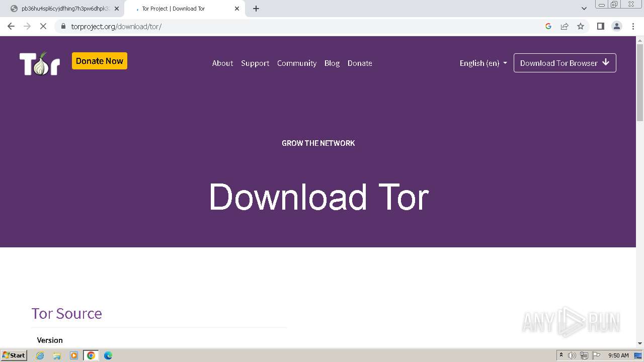This screenshot has height=362, width=644.
Task: Open the tab search dropdown
Action: [584, 9]
